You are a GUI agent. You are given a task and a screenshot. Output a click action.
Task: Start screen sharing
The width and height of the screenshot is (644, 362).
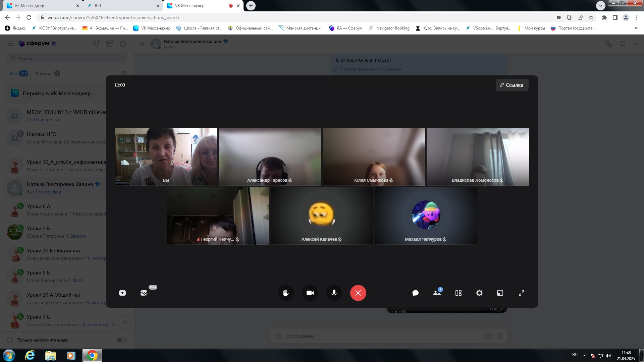click(x=122, y=293)
